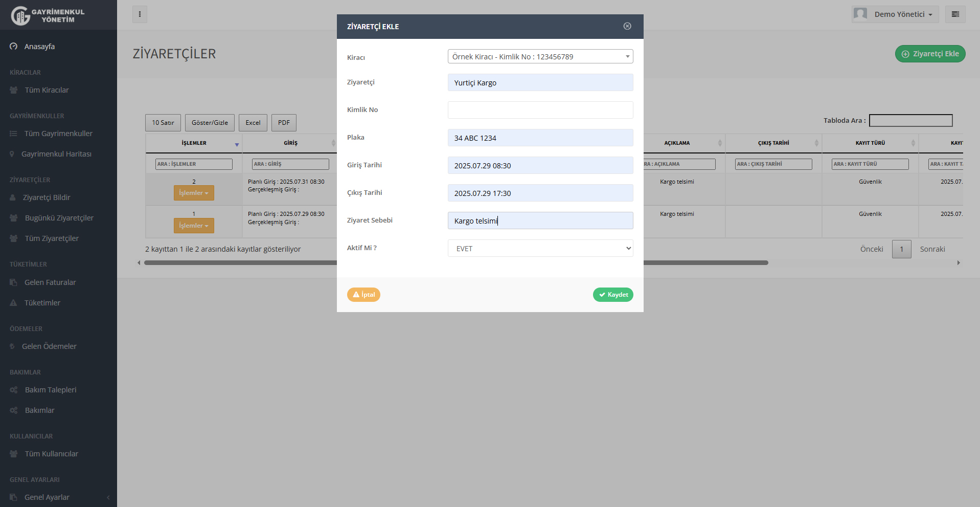Open İşlemler dropdown for record 2
This screenshot has width=980, height=507.
194,193
